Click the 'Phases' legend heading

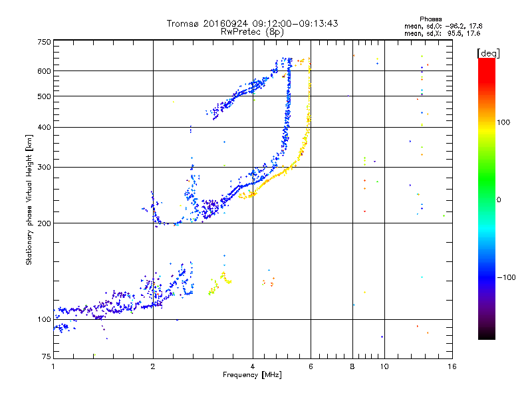coord(430,19)
